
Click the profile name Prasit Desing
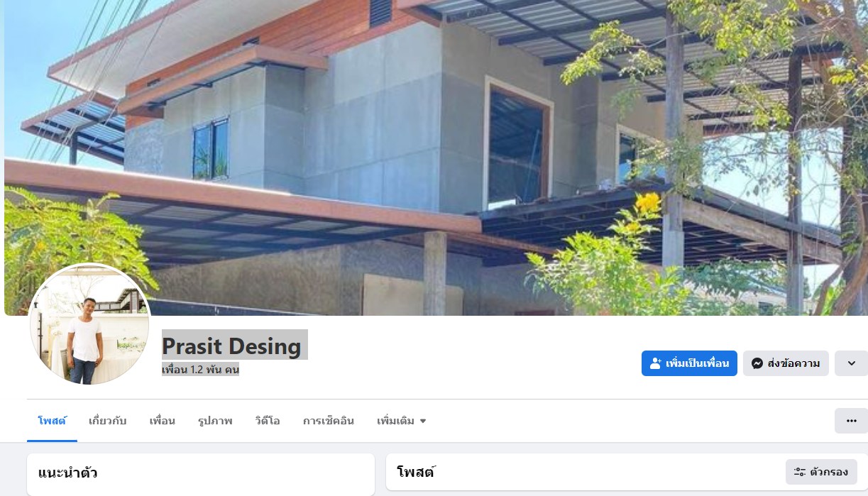(x=232, y=346)
